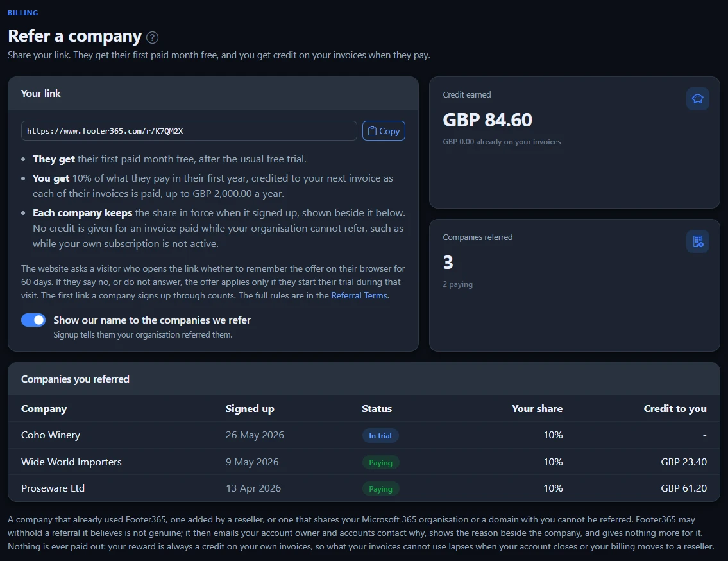Click the Status column header
This screenshot has width=728, height=561.
coord(377,408)
